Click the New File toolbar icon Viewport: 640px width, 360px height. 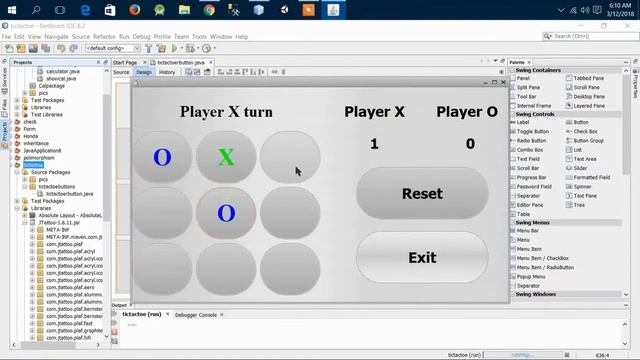tap(9, 49)
